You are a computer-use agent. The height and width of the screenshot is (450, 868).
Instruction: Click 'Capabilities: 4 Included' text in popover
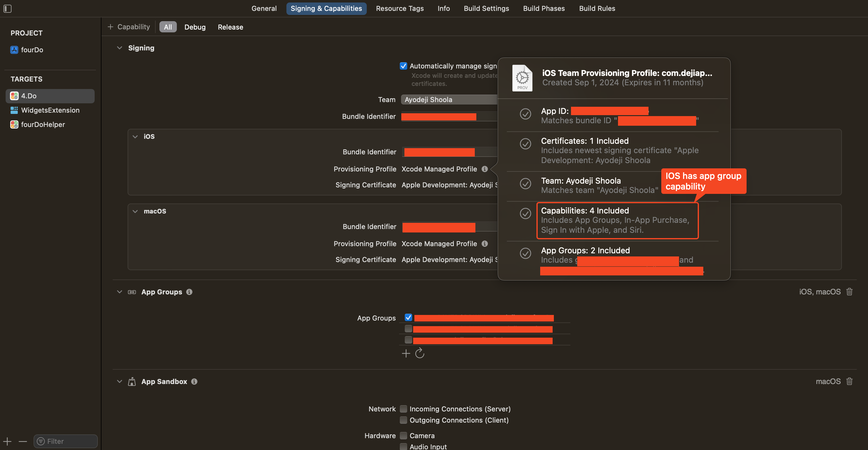pyautogui.click(x=585, y=210)
